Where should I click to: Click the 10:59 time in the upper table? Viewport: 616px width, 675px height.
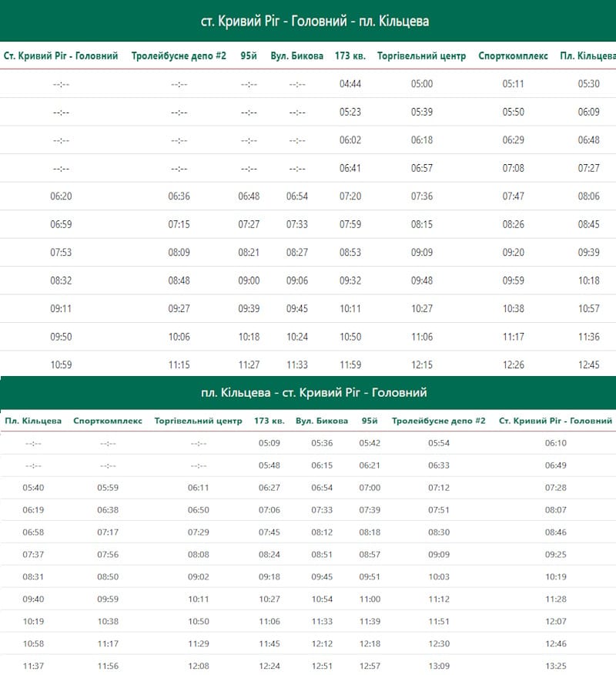click(61, 365)
